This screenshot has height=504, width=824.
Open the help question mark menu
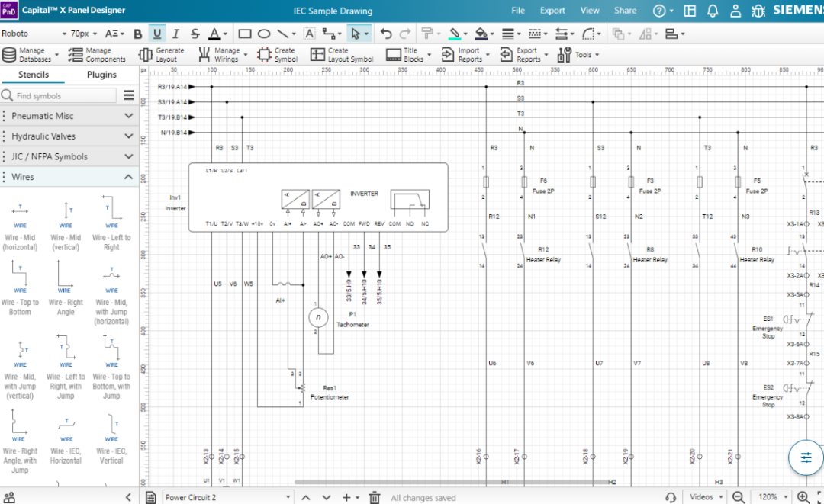coord(663,11)
